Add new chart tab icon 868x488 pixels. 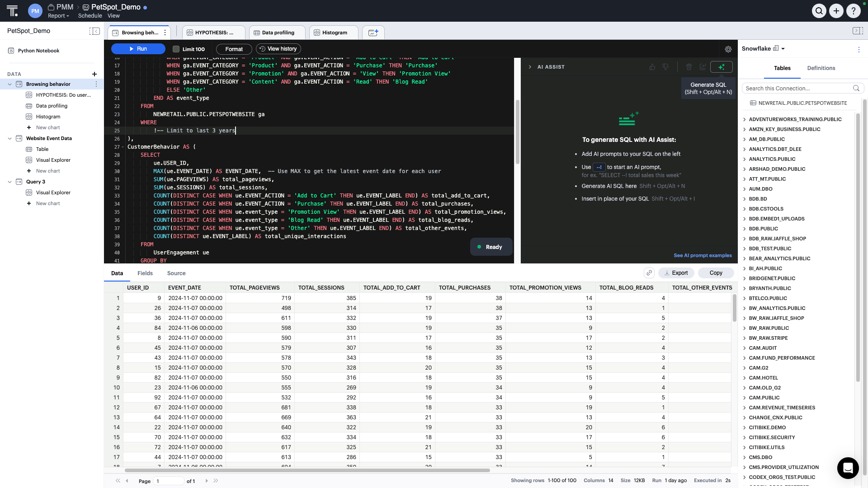pos(373,33)
